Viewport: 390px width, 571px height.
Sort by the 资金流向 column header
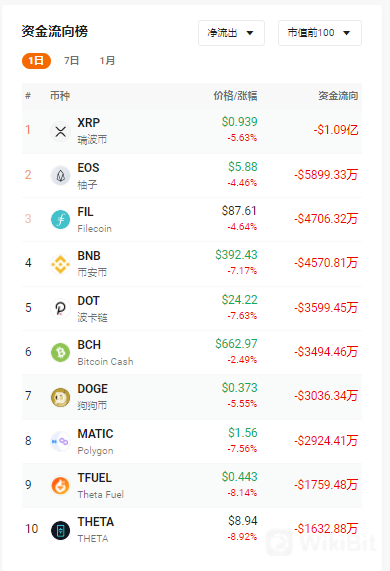pyautogui.click(x=338, y=96)
